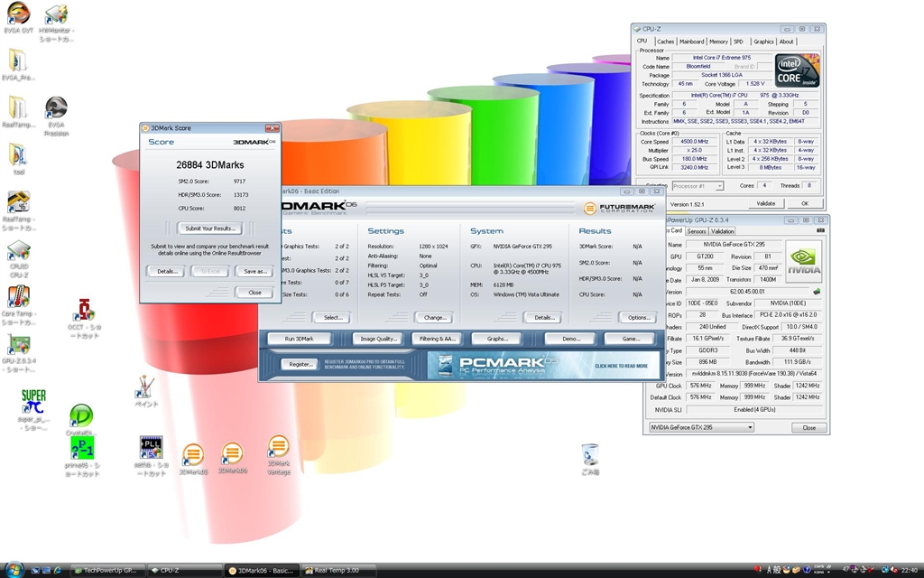Click OK in the CPU-Z window
Viewport: 924px width, 578px height.
tap(804, 203)
